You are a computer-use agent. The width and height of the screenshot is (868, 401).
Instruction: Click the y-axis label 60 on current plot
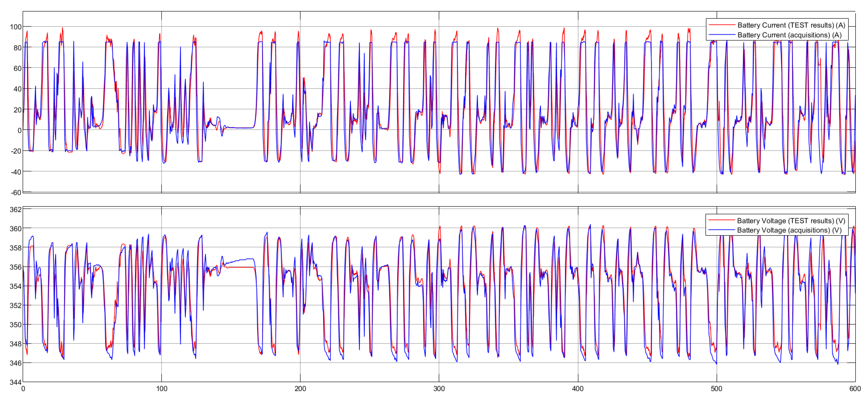17,68
